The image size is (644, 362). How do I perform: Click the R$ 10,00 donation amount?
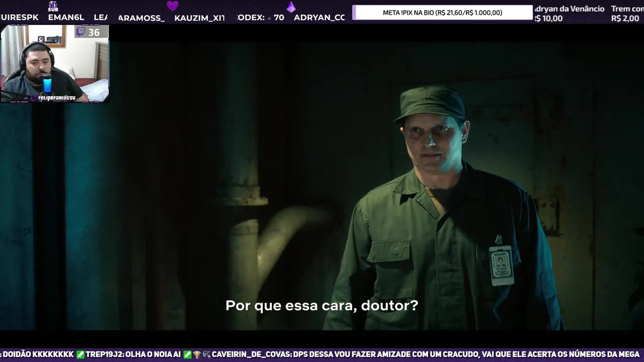(547, 19)
